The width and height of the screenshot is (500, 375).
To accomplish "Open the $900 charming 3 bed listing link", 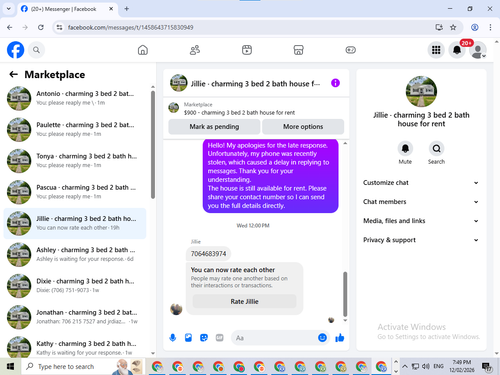I will coord(239,113).
